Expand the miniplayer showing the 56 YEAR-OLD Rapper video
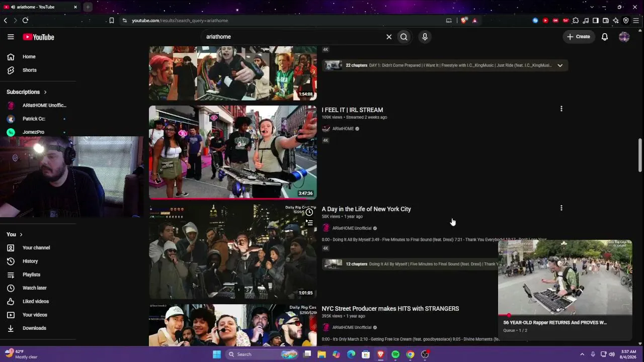 565,277
